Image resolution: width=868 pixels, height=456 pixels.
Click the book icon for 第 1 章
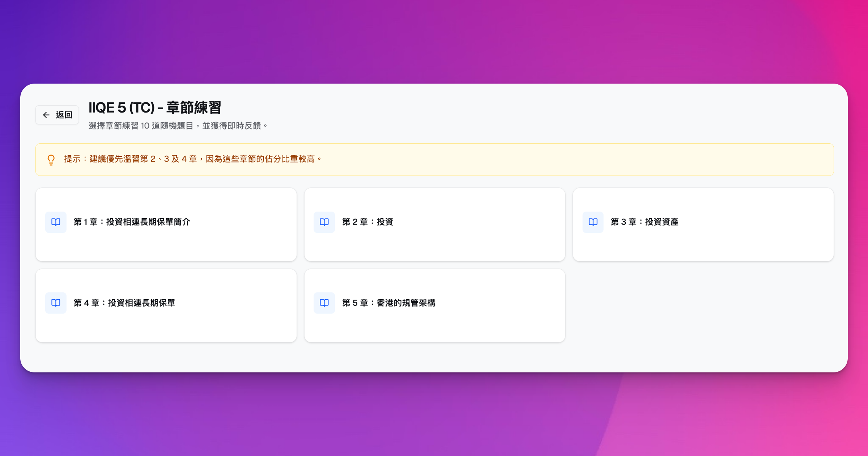click(56, 222)
